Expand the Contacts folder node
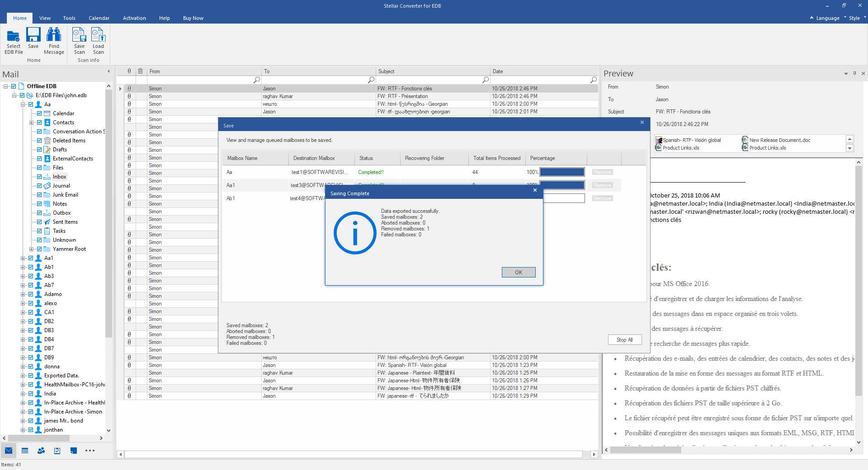868x470 pixels. pyautogui.click(x=31, y=122)
